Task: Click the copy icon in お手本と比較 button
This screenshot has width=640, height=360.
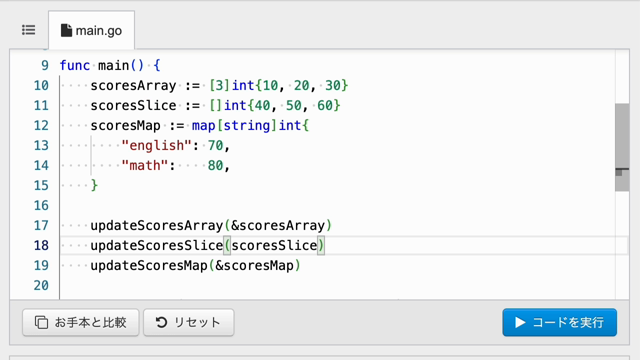Action: (41, 322)
